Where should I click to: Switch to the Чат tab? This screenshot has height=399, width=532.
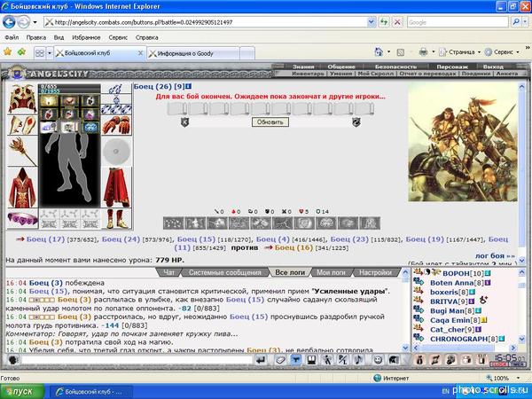pos(169,272)
